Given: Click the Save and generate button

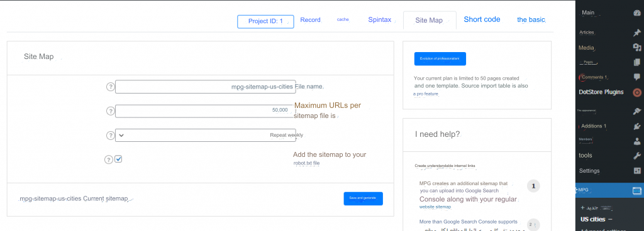Looking at the screenshot, I should pos(363,198).
